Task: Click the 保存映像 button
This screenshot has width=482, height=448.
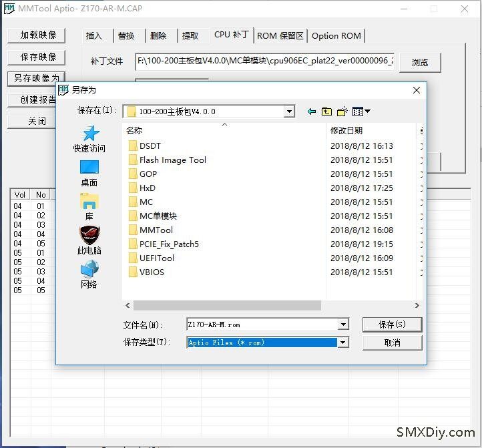Action: click(x=36, y=57)
